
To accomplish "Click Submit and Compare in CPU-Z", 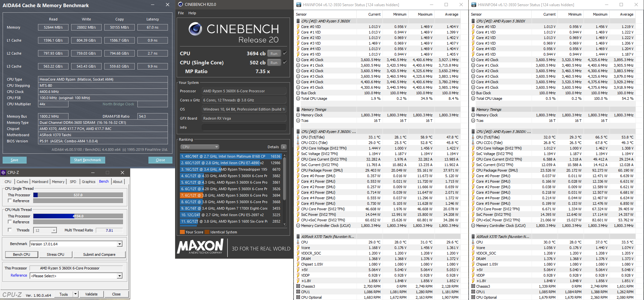I will 99,254.
